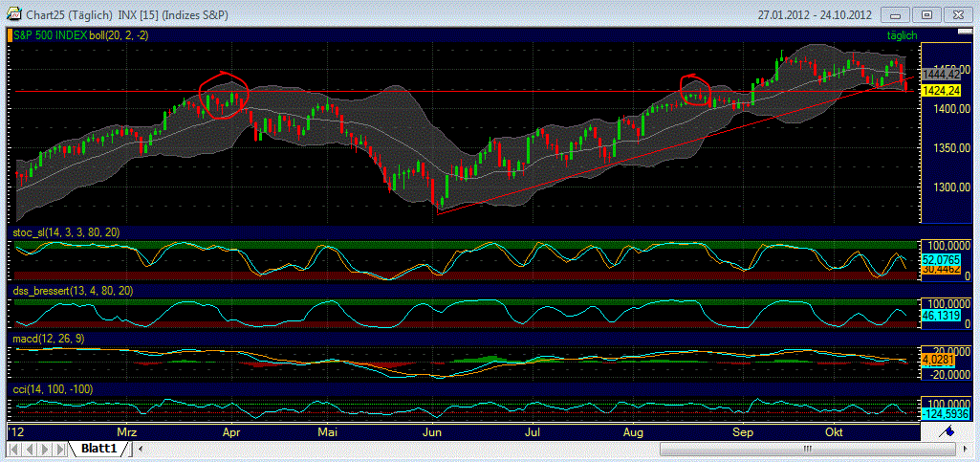
Task: Click the 46,1319 DSS Bressert value tag
Action: (940, 317)
